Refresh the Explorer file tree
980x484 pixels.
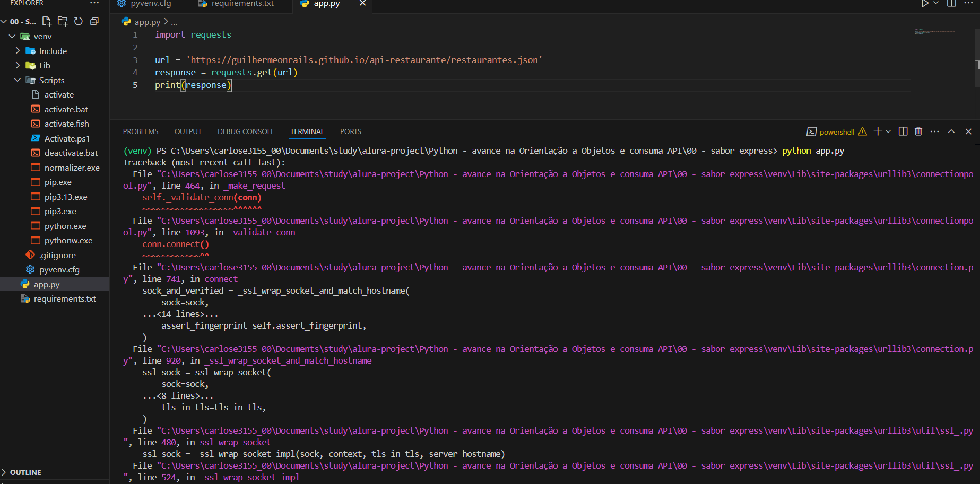click(79, 21)
